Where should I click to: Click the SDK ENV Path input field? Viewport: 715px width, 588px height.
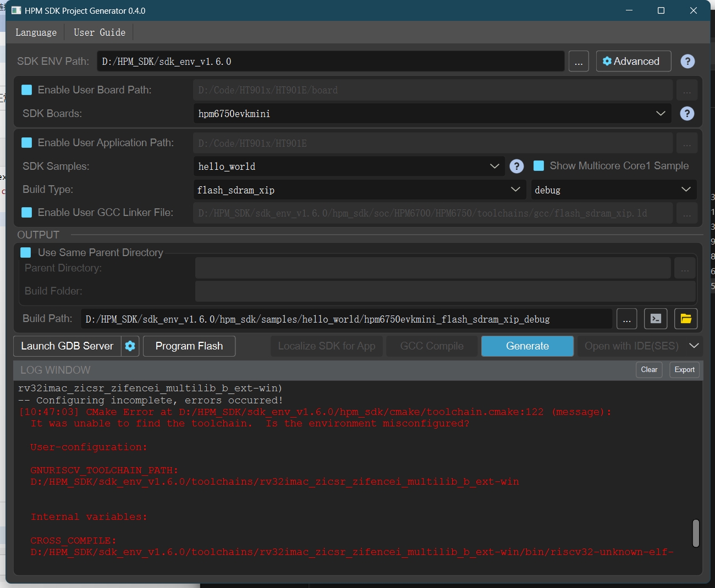(x=331, y=62)
